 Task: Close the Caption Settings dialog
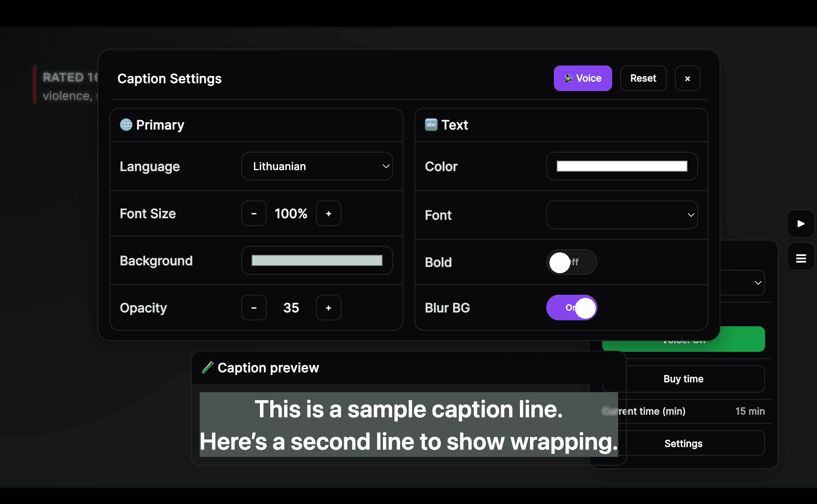[x=688, y=78]
